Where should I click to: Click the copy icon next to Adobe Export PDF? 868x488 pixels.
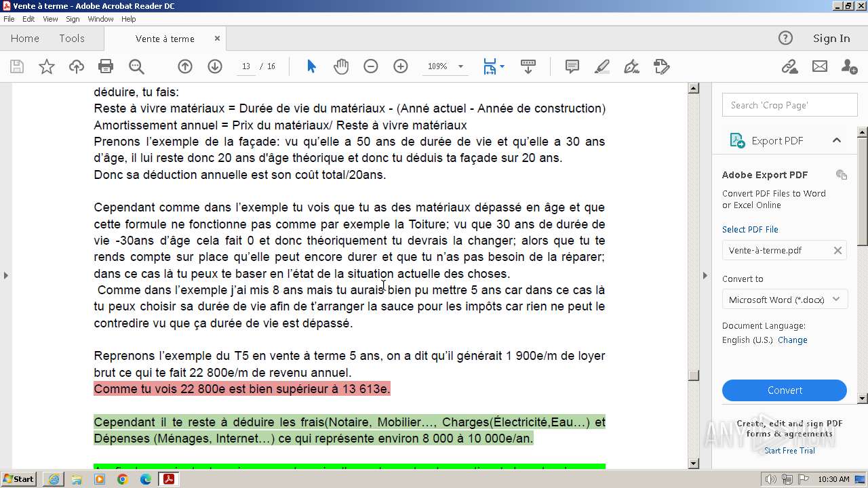842,175
